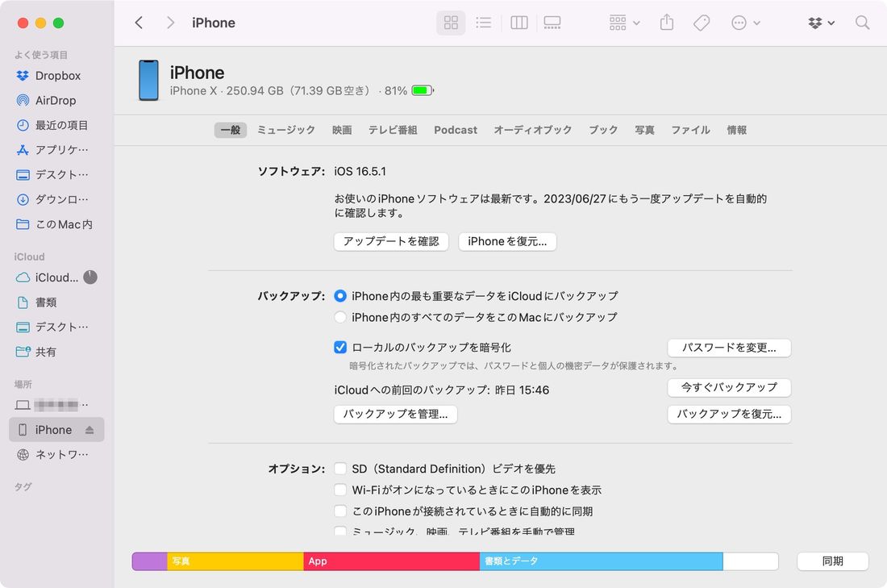Click the iCloud sync progress indicator

pos(90,277)
